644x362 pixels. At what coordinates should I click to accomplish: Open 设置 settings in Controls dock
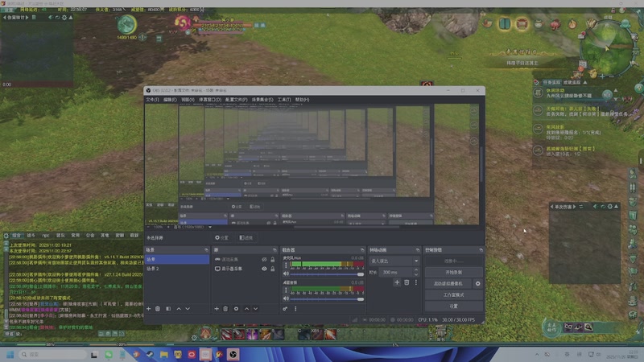coord(453,306)
